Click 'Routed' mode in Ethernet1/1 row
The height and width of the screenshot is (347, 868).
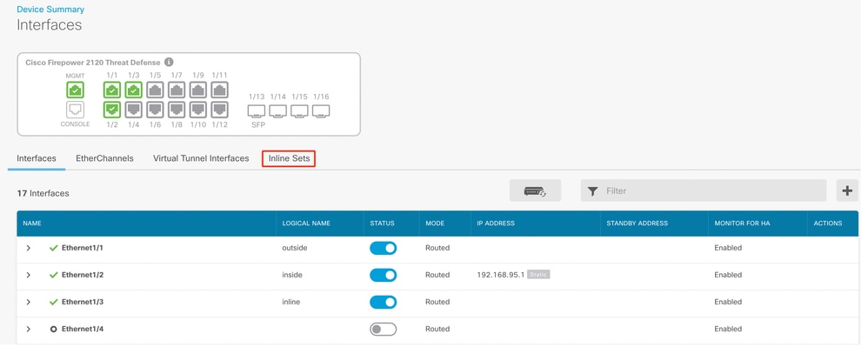pyautogui.click(x=437, y=248)
